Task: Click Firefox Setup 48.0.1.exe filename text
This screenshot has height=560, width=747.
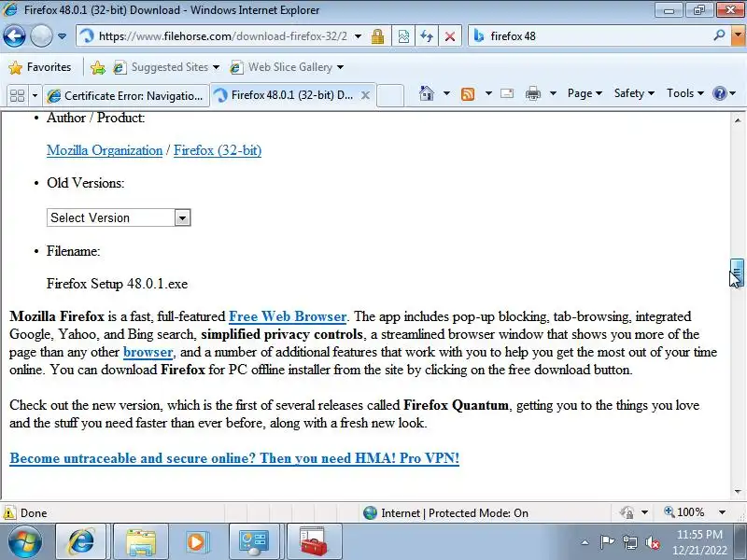Action: pyautogui.click(x=118, y=284)
